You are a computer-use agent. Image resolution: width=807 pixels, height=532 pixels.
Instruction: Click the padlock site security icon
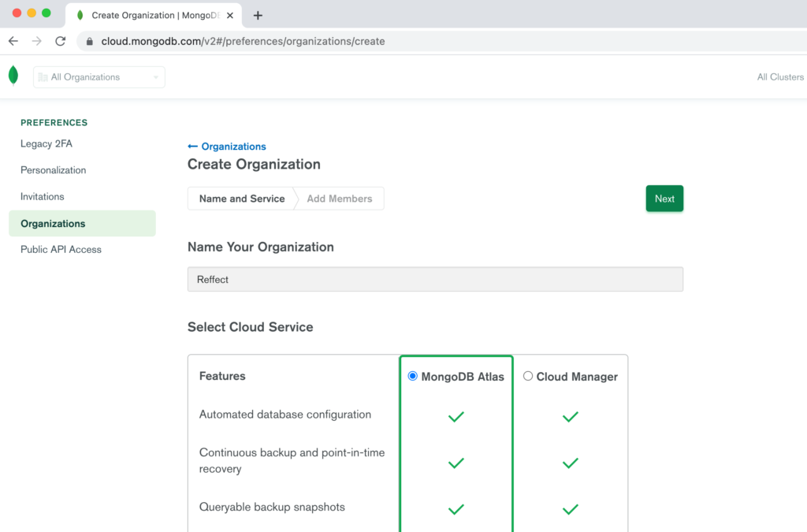(90, 42)
